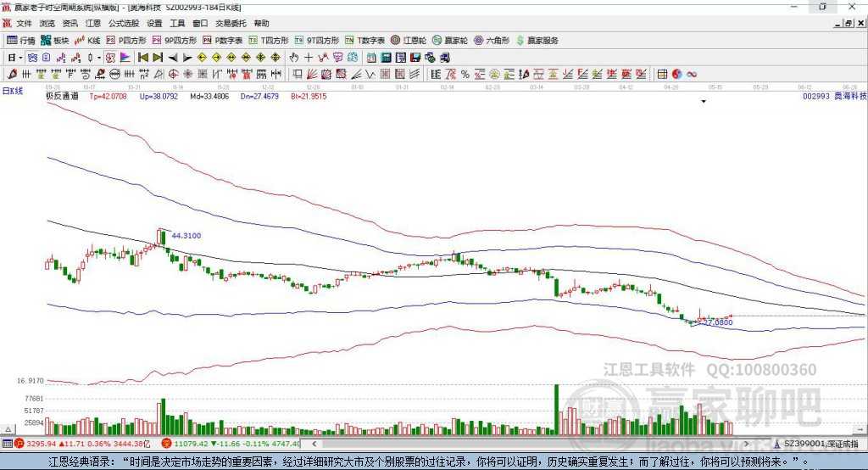This screenshot has width=868, height=470.
Task: Open the 六角形 hexagon tool
Action: click(x=491, y=40)
